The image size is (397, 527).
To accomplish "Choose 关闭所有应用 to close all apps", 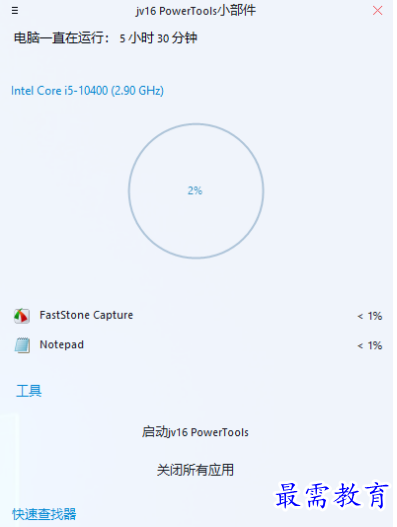I will [x=195, y=470].
